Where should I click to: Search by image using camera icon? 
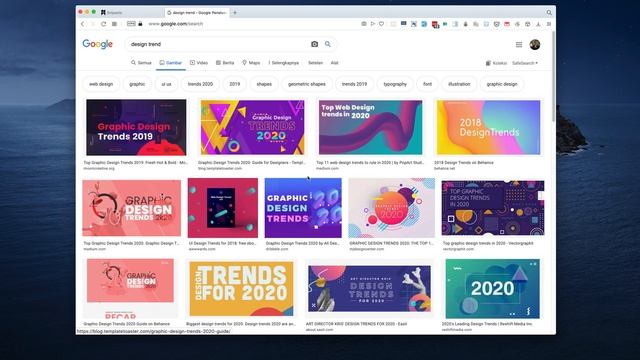coord(314,44)
